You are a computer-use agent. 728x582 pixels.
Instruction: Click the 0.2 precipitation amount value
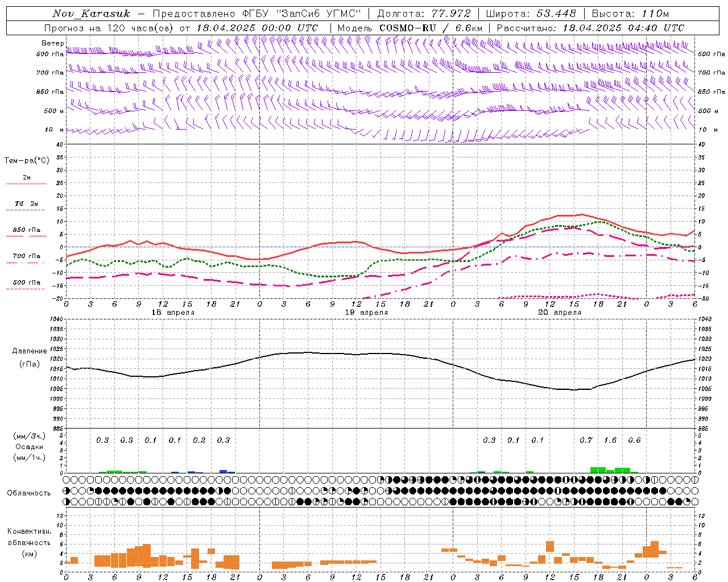pyautogui.click(x=199, y=440)
